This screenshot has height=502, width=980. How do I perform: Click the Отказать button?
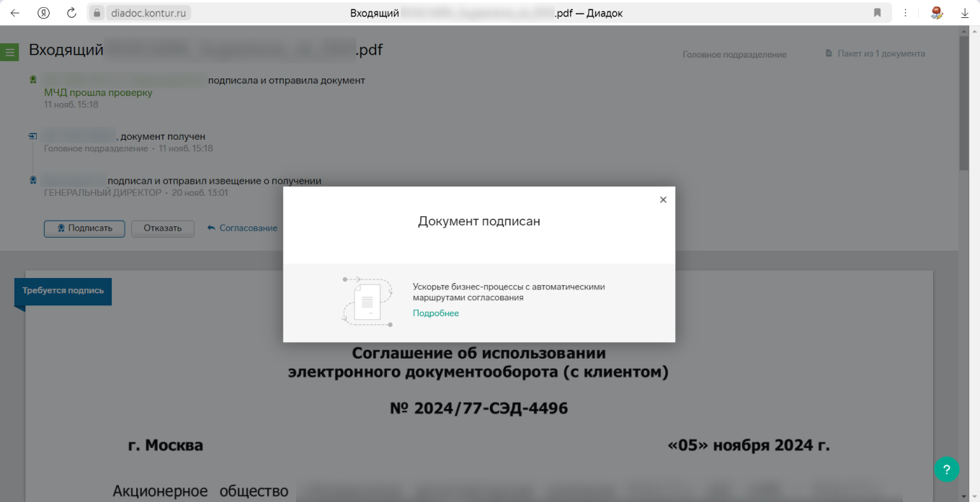pos(162,228)
